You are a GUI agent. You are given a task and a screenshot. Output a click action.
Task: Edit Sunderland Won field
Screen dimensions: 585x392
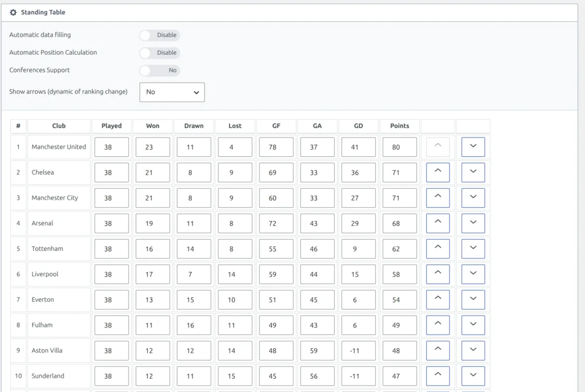coord(153,375)
